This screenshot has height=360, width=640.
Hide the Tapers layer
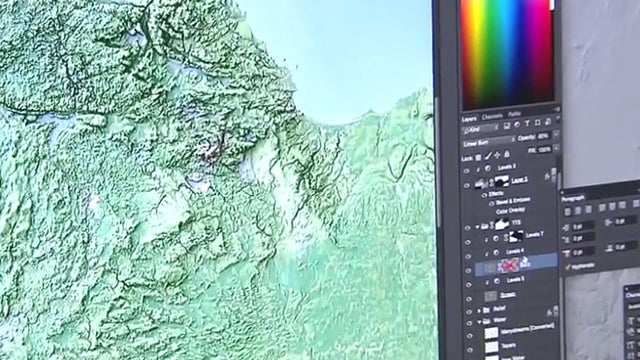pyautogui.click(x=470, y=350)
